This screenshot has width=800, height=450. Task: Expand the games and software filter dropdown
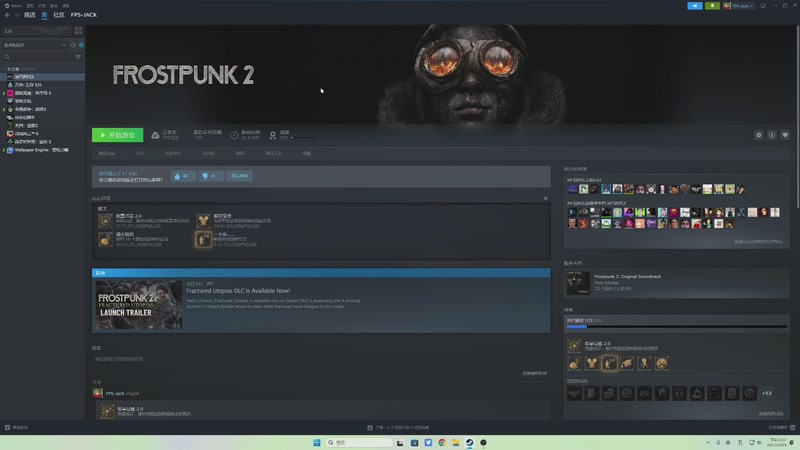(35, 45)
